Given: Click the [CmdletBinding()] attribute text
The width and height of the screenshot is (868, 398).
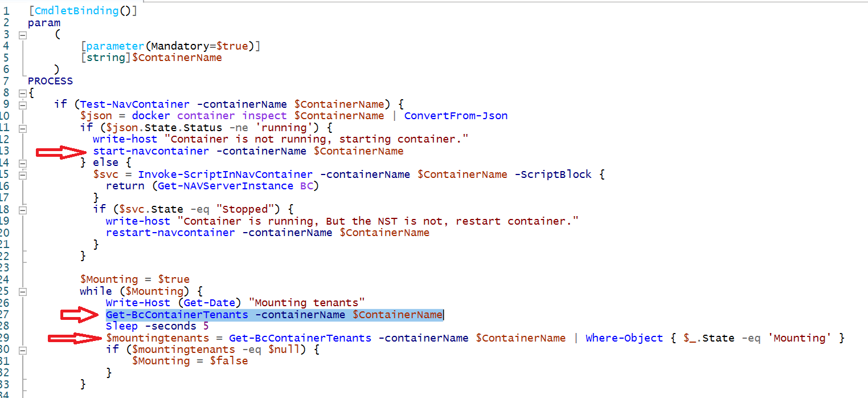Looking at the screenshot, I should (x=83, y=10).
